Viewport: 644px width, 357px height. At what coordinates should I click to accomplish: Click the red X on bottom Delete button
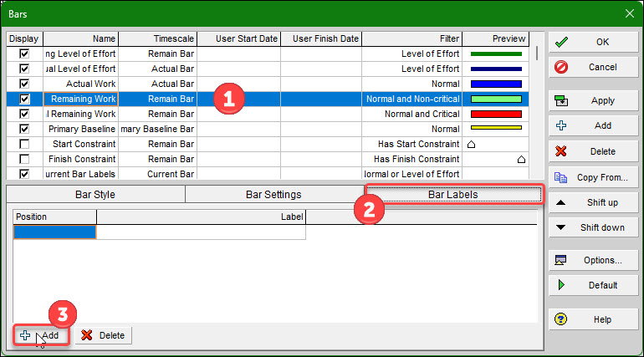point(87,335)
